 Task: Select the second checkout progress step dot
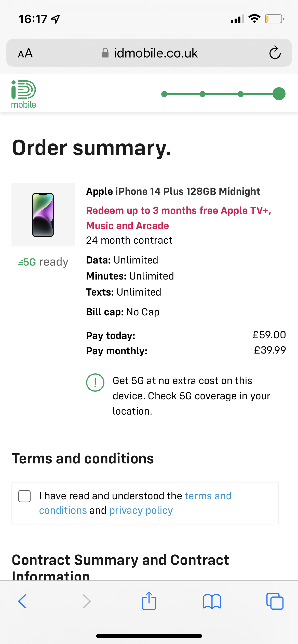(202, 94)
